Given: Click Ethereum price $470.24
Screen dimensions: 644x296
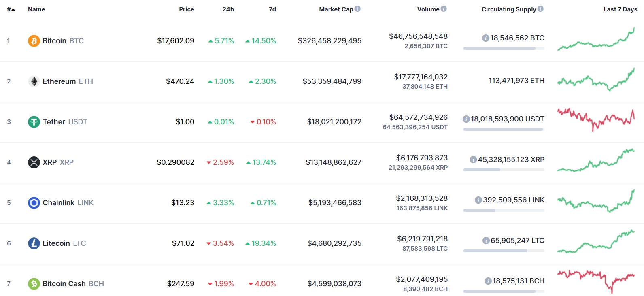Looking at the screenshot, I should click(x=180, y=81).
